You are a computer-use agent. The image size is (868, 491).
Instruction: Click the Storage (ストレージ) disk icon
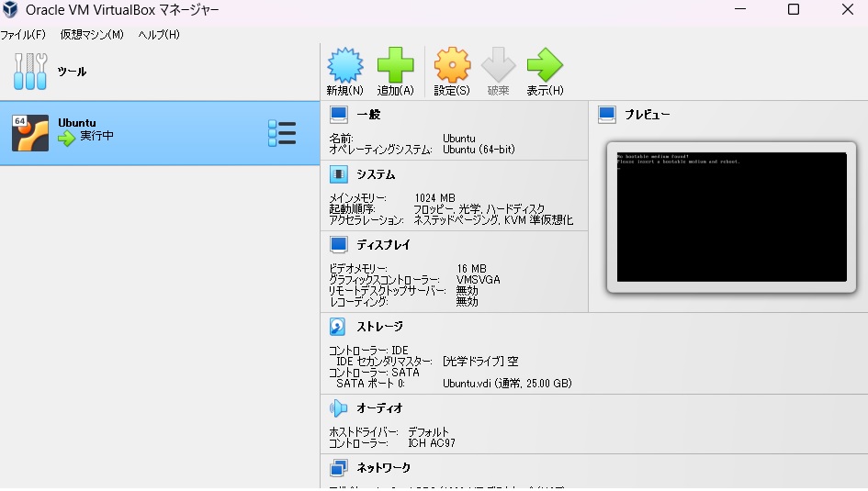[x=338, y=326]
